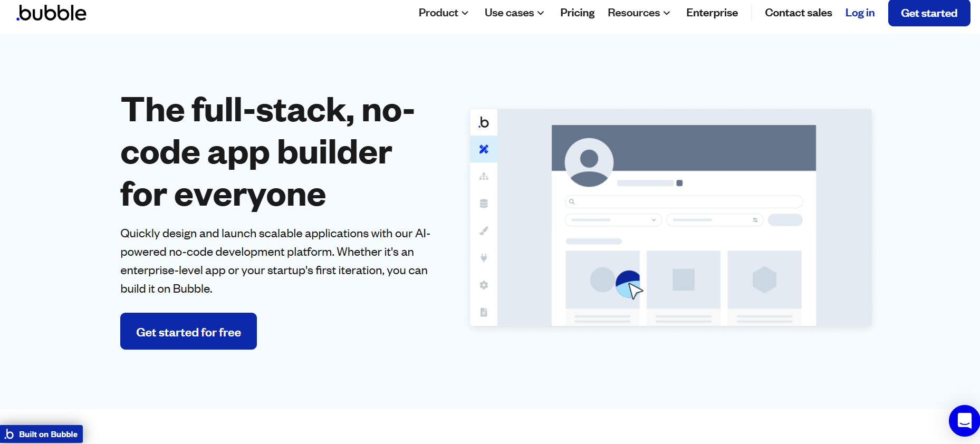980x444 pixels.
Task: Click the Get started button in header
Action: (x=929, y=13)
